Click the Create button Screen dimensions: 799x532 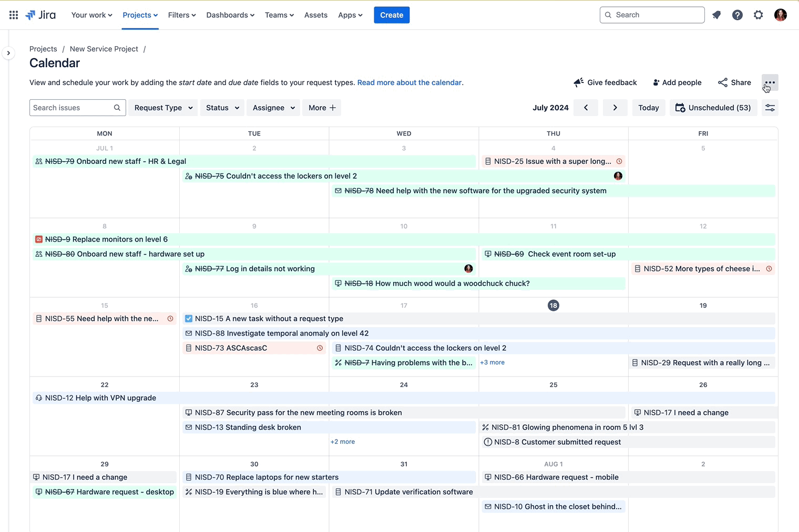tap(391, 15)
